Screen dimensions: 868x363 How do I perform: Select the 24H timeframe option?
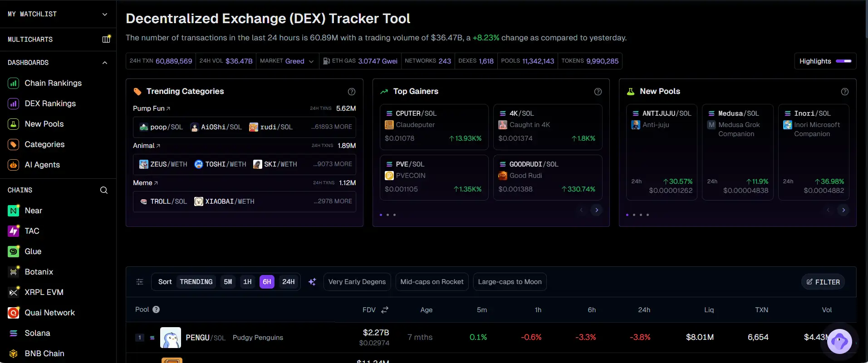tap(289, 282)
